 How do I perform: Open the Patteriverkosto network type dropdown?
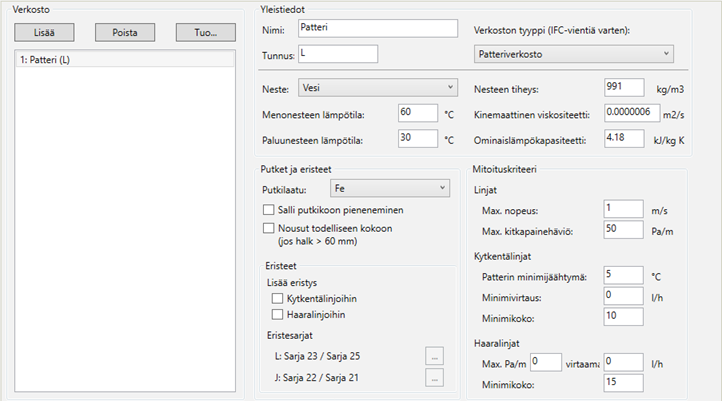pos(574,54)
